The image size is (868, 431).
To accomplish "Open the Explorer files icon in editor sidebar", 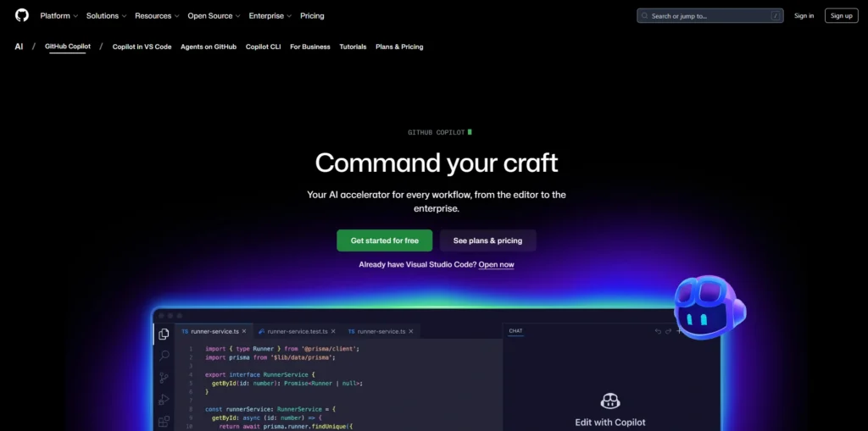I will tap(164, 334).
